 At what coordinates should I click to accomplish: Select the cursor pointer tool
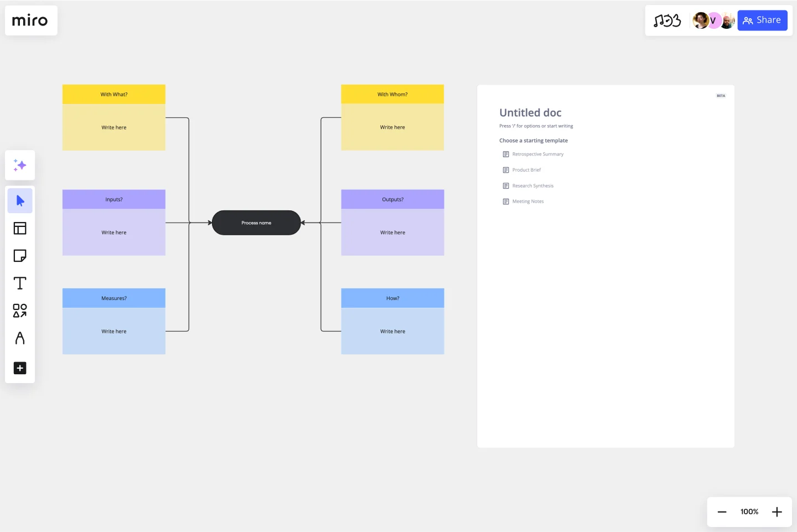pyautogui.click(x=20, y=200)
